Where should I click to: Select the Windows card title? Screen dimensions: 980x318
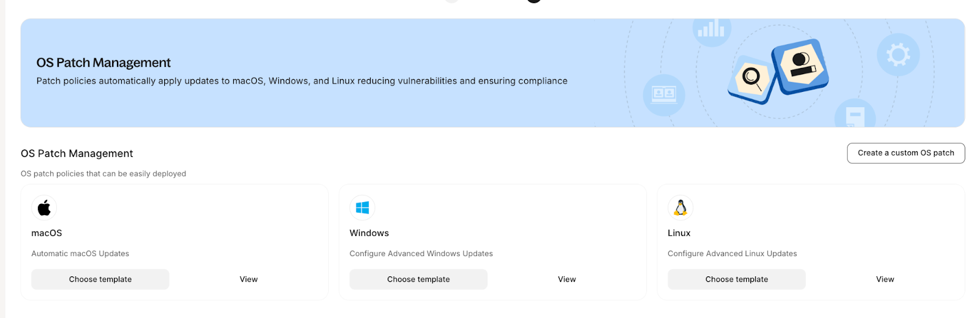369,233
